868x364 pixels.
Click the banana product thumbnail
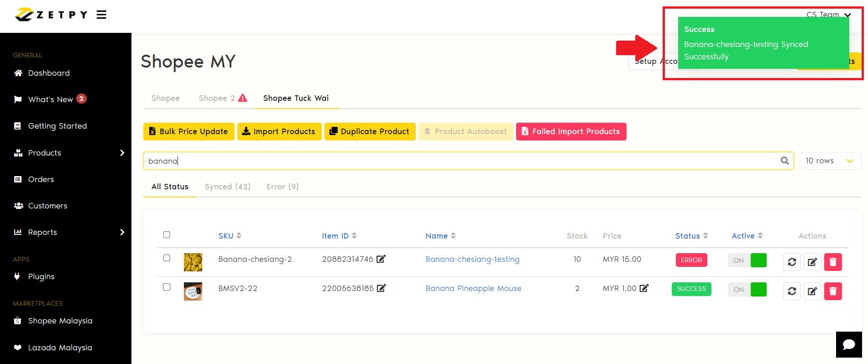pyautogui.click(x=193, y=262)
